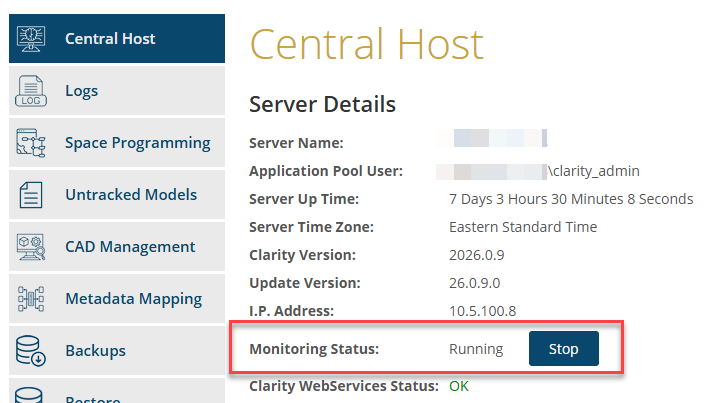Select the Space Programming diagram icon
Screen dimensions: 713x403
(32, 143)
